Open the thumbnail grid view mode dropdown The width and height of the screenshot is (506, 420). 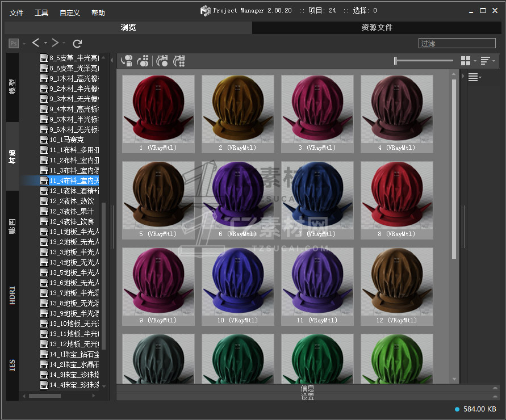468,61
